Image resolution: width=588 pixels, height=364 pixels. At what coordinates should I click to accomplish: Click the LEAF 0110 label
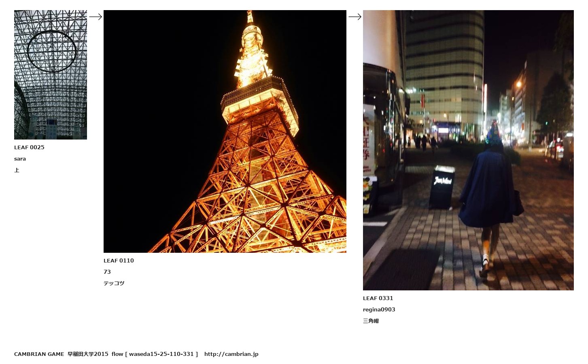[119, 260]
